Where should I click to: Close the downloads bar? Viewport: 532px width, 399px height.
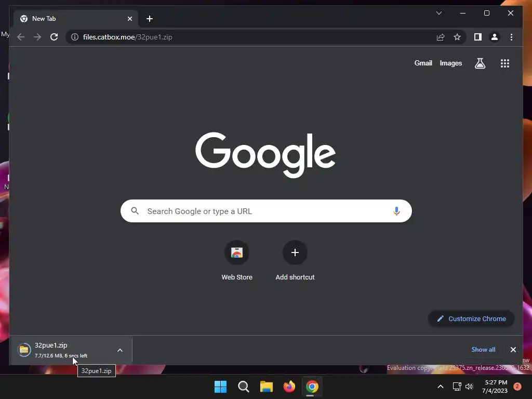point(513,350)
